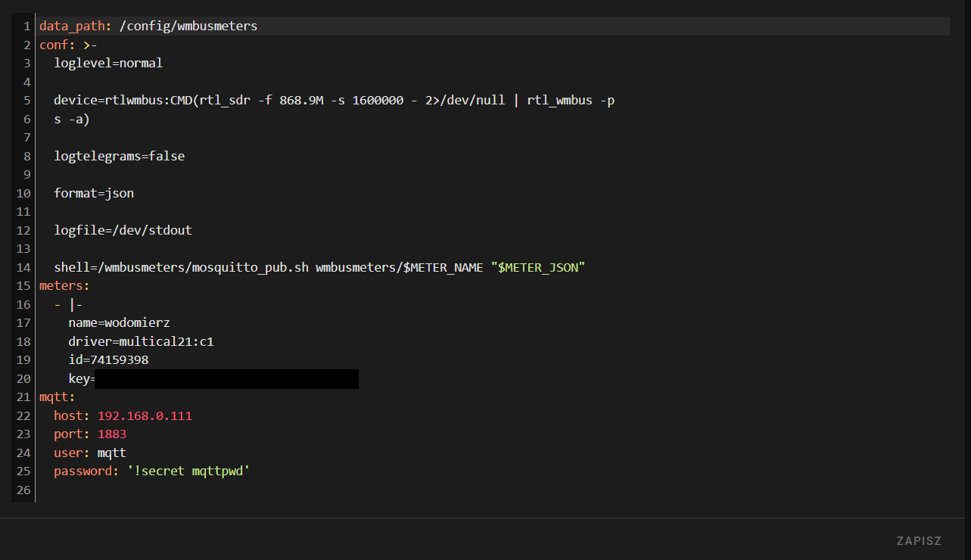Image resolution: width=971 pixels, height=560 pixels.
Task: Click the '- |-' list marker on line 16
Action: [x=68, y=304]
